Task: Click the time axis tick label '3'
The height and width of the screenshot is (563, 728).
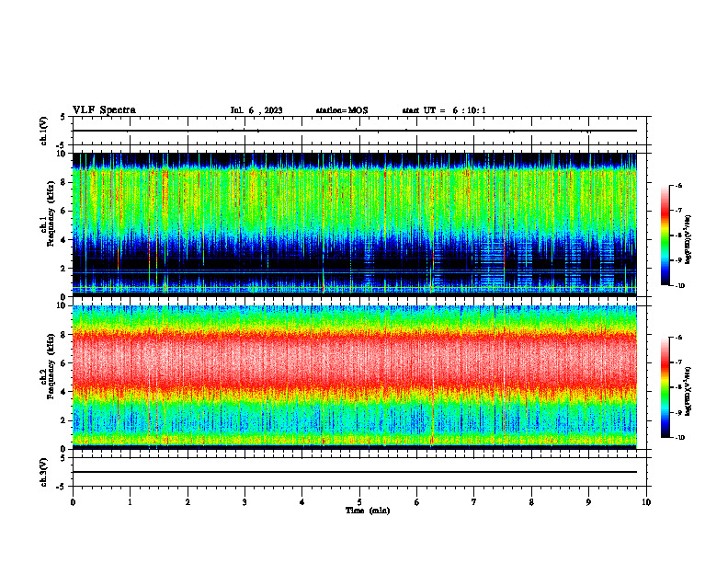Action: 245,502
